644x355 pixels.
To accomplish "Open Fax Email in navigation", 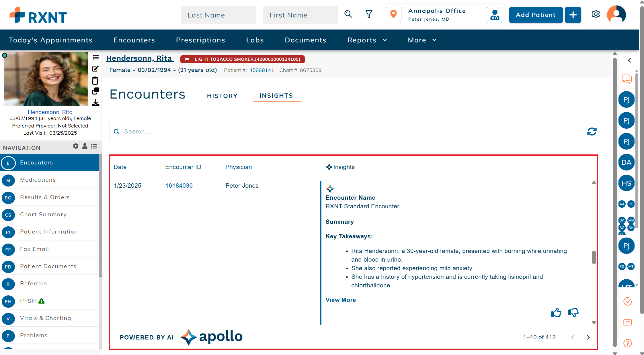I will (x=49, y=249).
